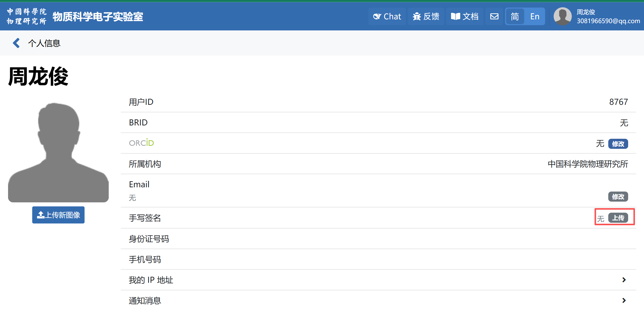
Task: Click 修改 next to ORCID
Action: click(x=618, y=144)
